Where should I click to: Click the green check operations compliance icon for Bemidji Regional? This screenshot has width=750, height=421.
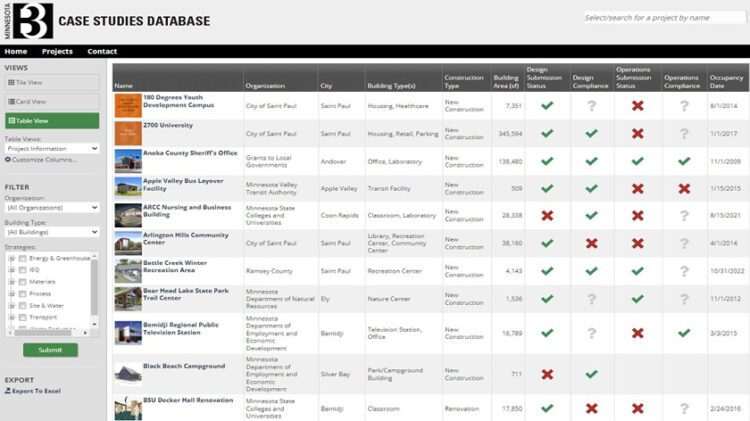(x=684, y=333)
